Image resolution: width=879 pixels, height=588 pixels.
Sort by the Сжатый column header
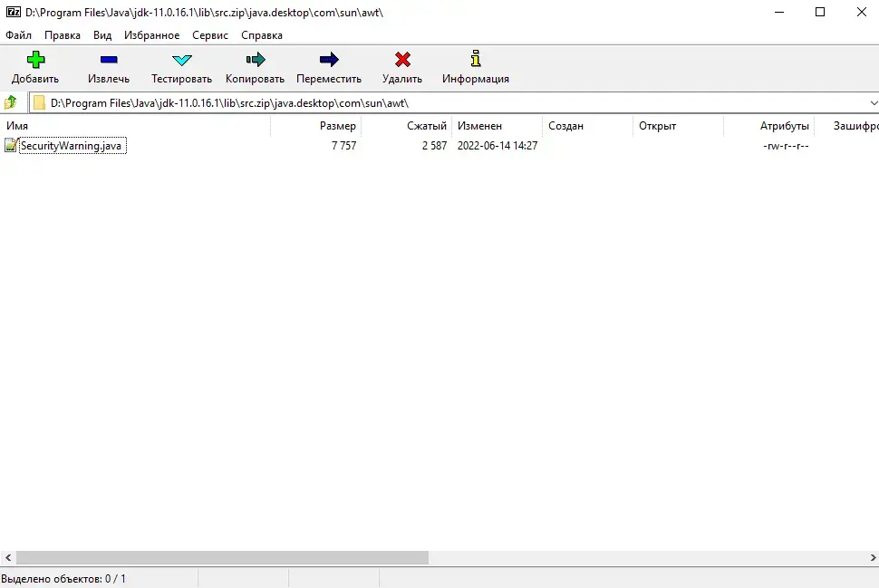[x=407, y=126]
